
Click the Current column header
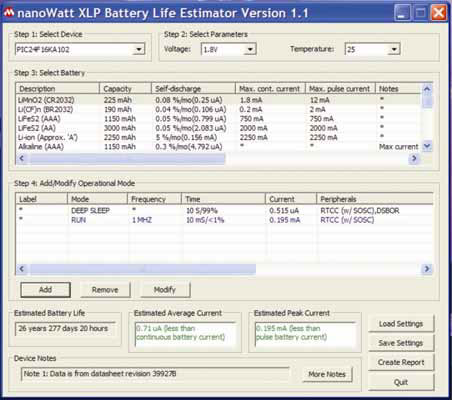[291, 199]
